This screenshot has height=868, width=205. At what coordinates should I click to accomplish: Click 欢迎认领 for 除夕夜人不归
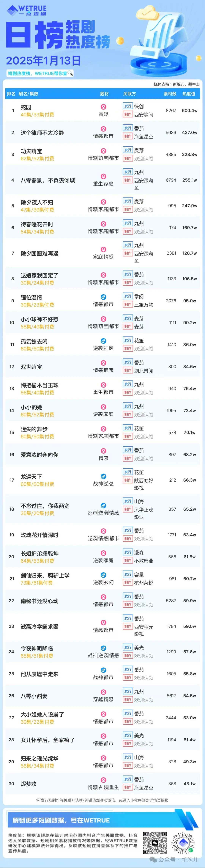[x=144, y=210]
